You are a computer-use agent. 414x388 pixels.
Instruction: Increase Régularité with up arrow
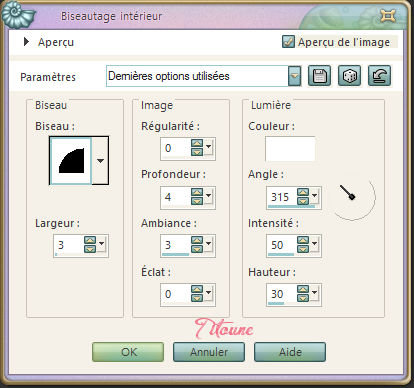pos(197,143)
